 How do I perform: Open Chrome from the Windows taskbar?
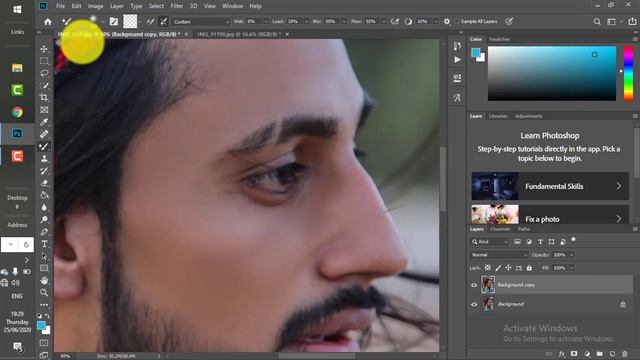17,112
